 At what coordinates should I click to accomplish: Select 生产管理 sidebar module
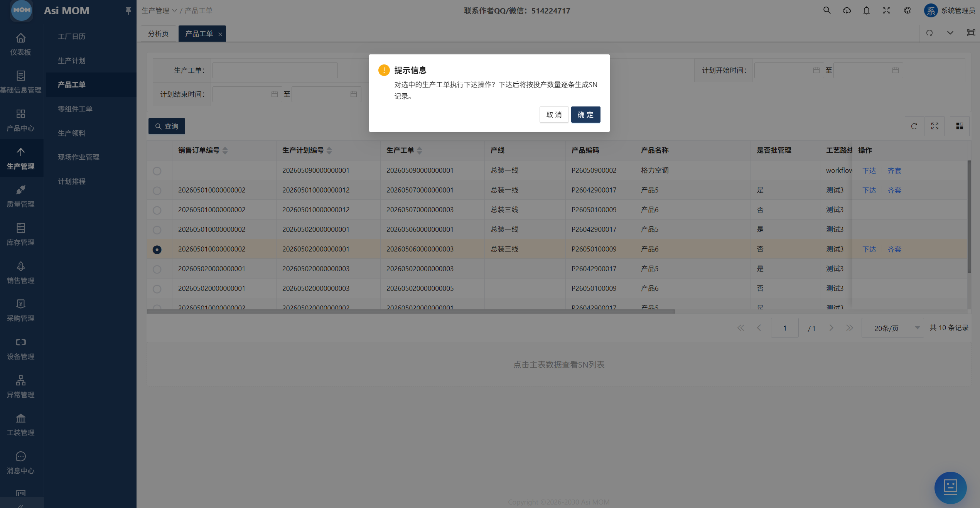pos(21,159)
